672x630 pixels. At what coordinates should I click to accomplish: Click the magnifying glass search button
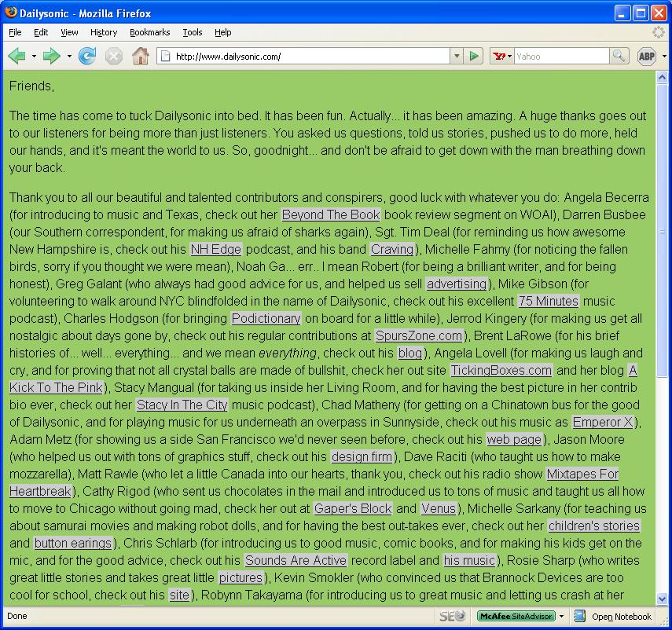(619, 56)
